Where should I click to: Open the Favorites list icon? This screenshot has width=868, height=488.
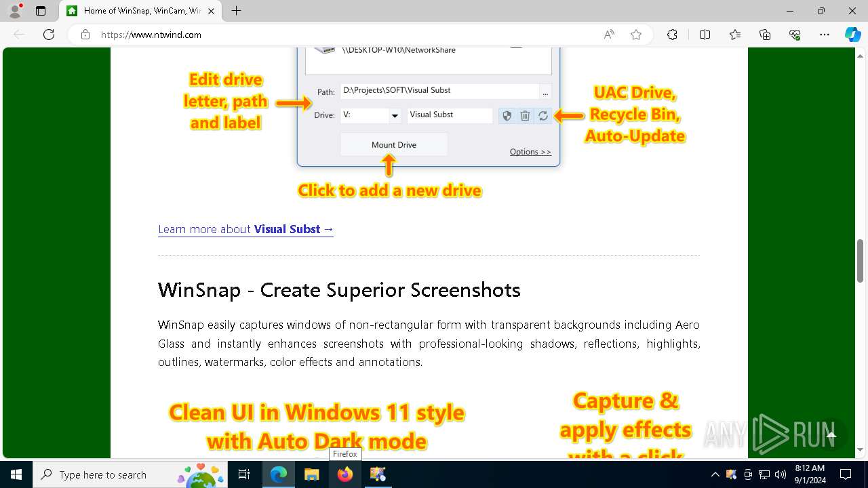[735, 35]
